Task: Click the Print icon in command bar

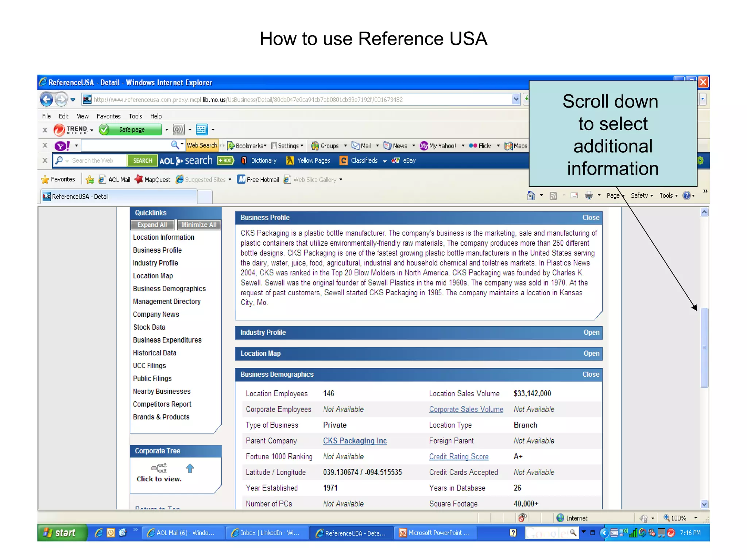Action: (x=589, y=195)
